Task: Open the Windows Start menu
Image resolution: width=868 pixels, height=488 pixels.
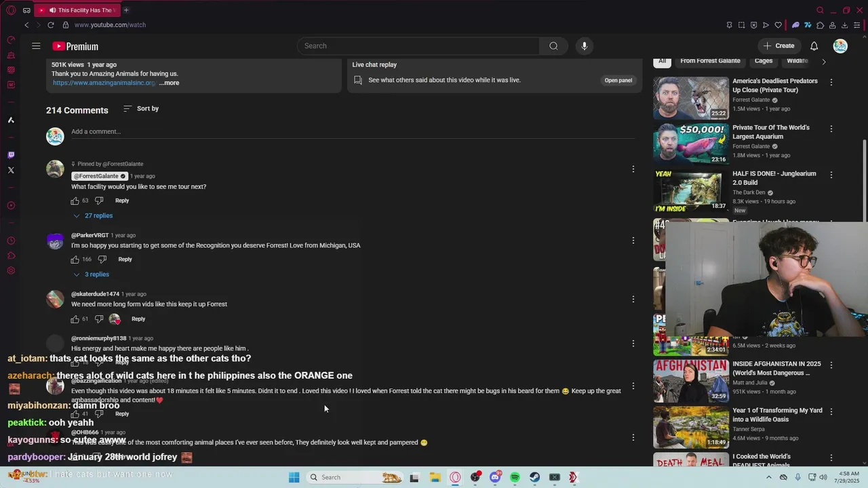Action: [294, 477]
